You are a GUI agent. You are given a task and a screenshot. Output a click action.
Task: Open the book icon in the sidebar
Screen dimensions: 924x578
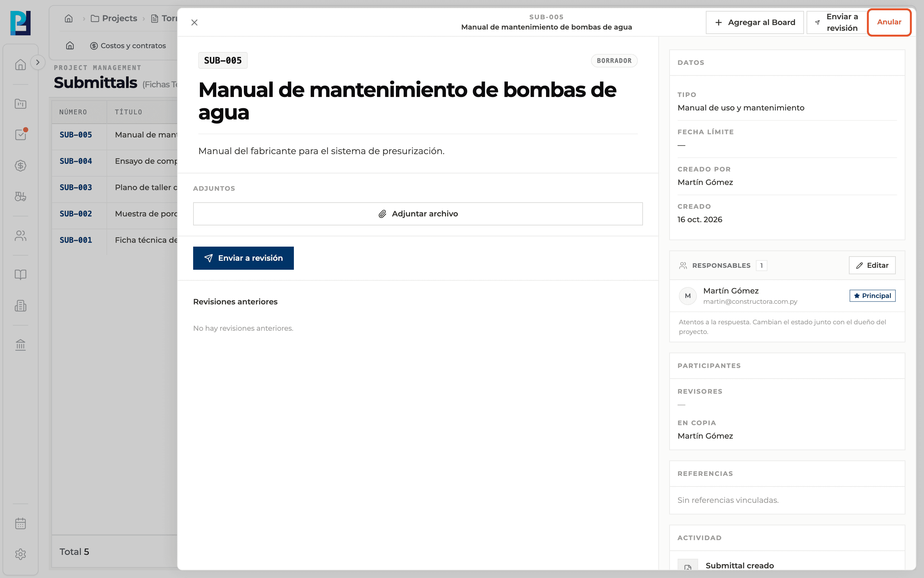click(x=21, y=275)
